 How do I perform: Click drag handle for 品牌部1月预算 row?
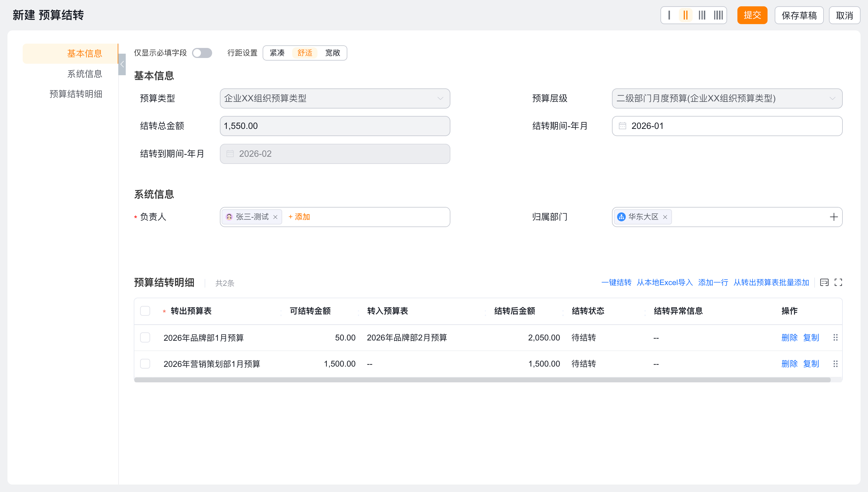pyautogui.click(x=835, y=338)
